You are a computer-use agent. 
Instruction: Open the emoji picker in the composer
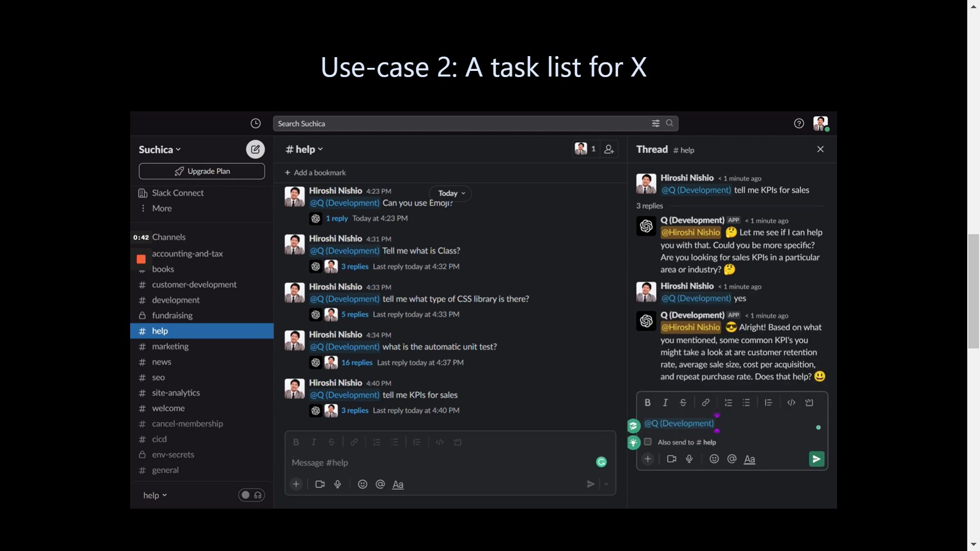[362, 484]
